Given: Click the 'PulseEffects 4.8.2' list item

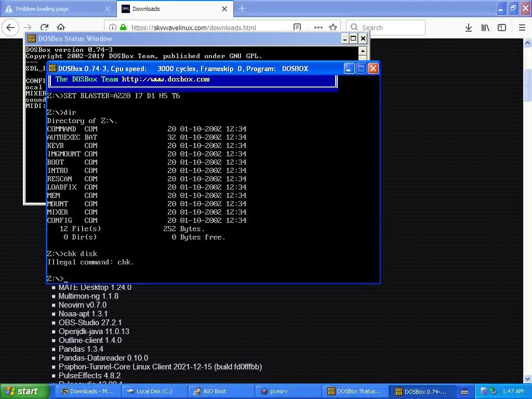Looking at the screenshot, I should (x=89, y=376).
